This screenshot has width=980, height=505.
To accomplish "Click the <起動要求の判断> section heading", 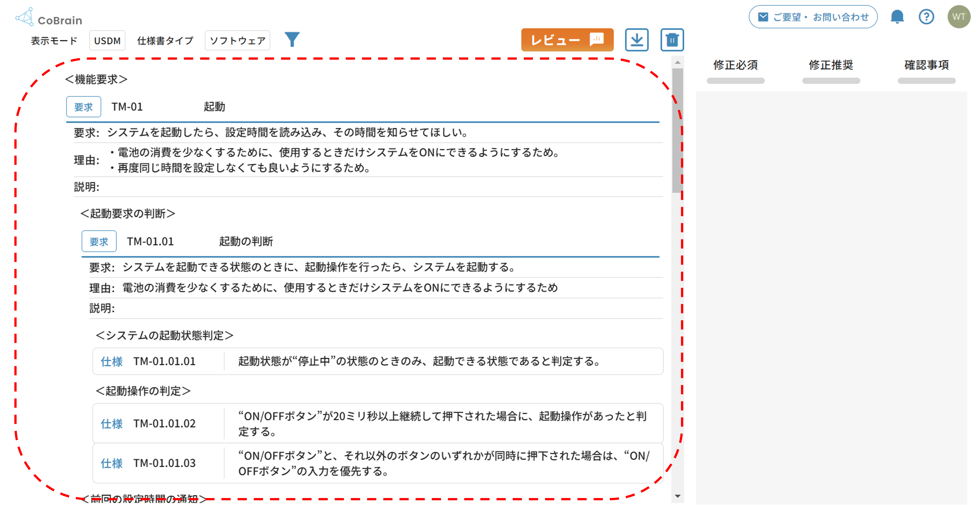I will [128, 213].
